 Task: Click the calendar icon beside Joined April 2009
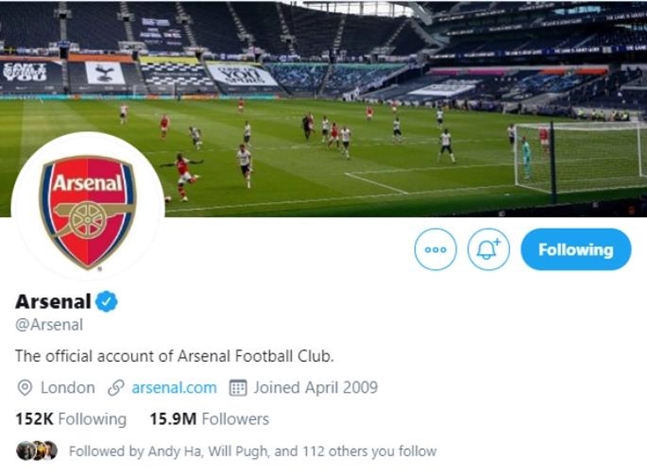[x=238, y=387]
